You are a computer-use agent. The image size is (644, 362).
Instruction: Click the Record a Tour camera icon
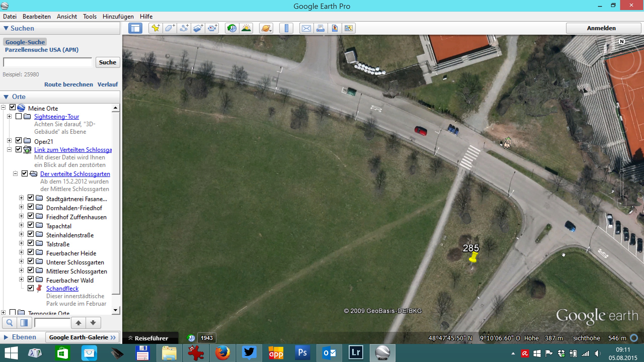point(212,28)
